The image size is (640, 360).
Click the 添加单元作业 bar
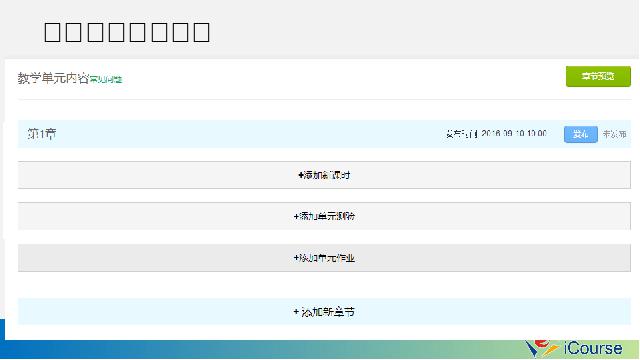click(x=324, y=258)
